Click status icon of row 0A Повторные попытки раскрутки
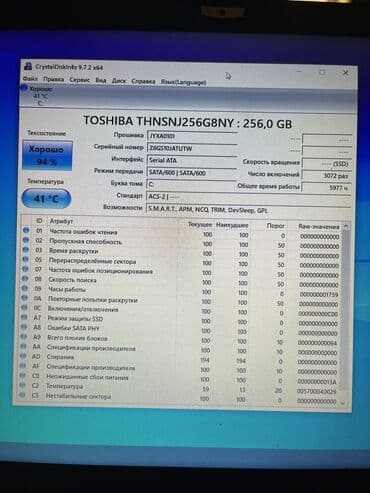Screen dimensions: 370x493 (24, 298)
